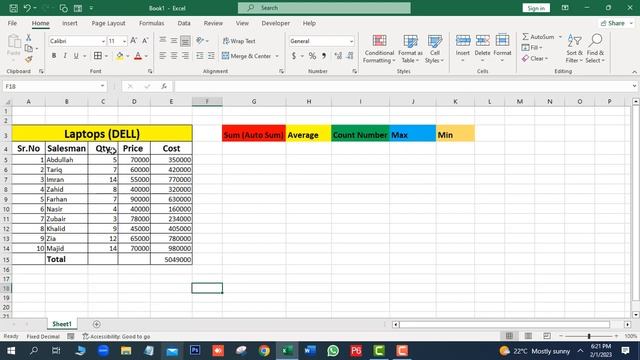Switch to the Insert tab
The width and height of the screenshot is (640, 360).
pos(69,23)
